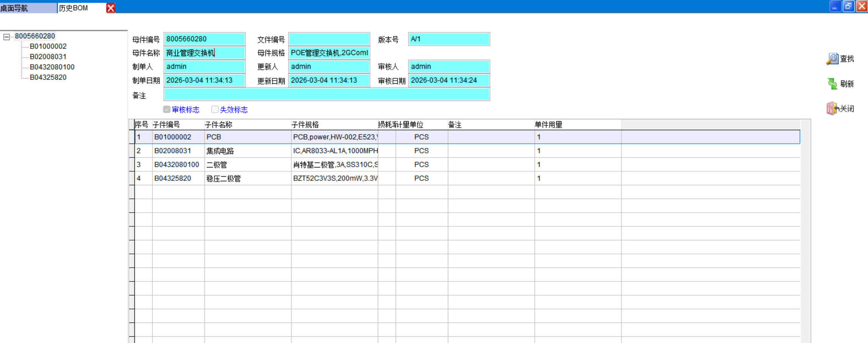Restore the window using the restore icon
The height and width of the screenshot is (343, 868).
tap(848, 7)
